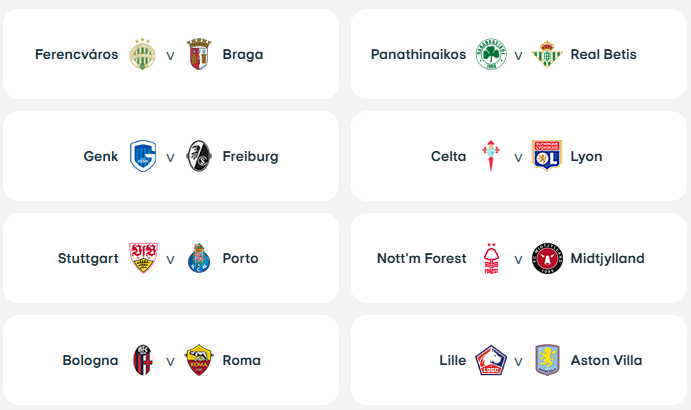Click the Braga club crest
Screen dimensions: 691x410
(199, 54)
